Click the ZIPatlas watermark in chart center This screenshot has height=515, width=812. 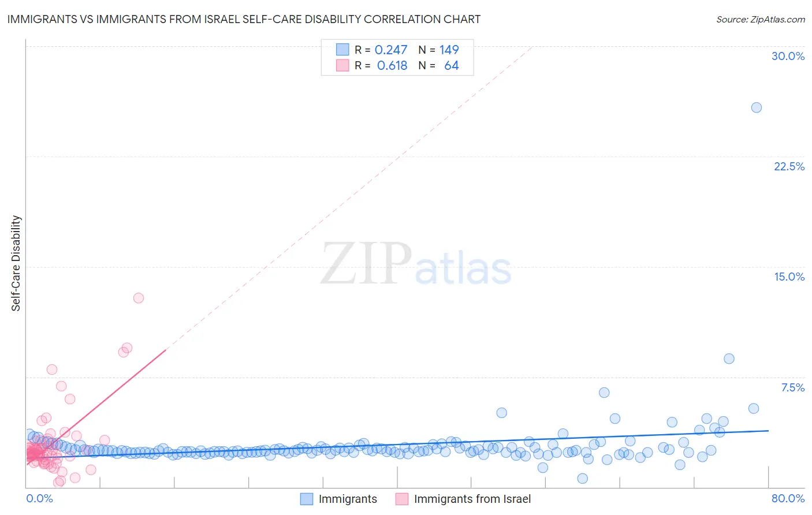[x=416, y=264]
